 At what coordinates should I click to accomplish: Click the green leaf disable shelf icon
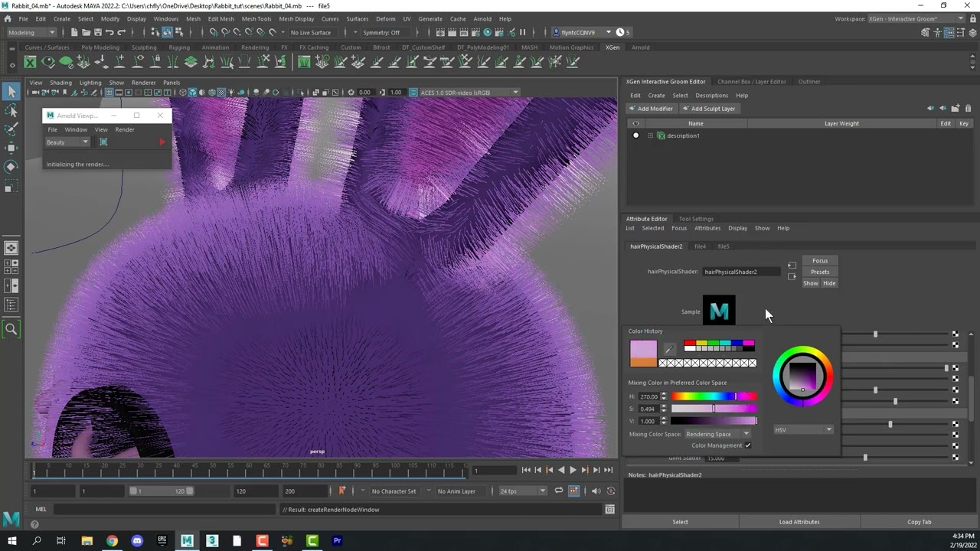point(66,62)
